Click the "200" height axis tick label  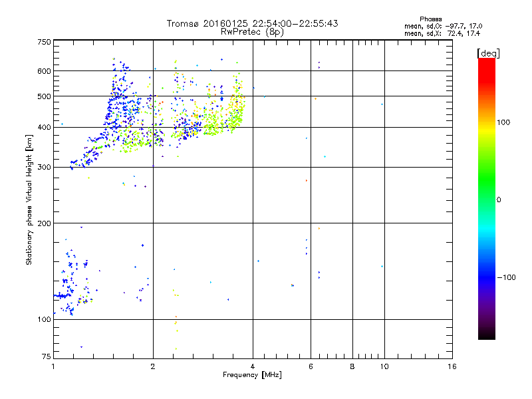(x=44, y=223)
